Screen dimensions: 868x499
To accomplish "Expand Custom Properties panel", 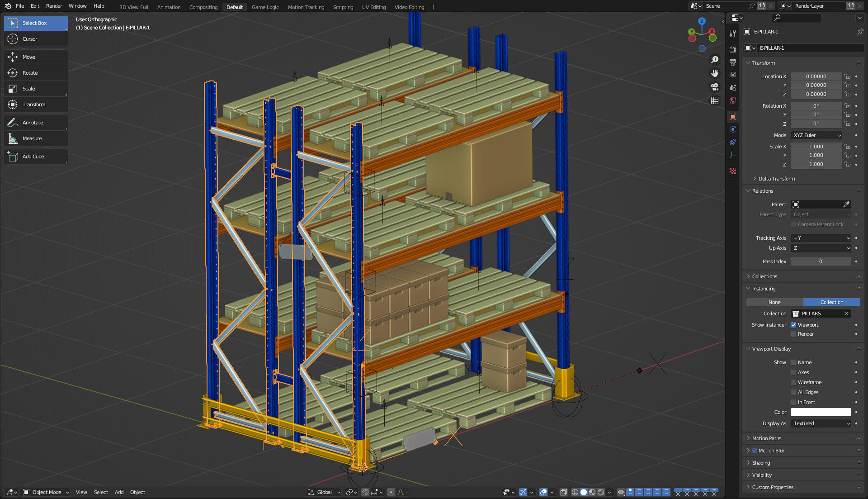I will (x=773, y=487).
